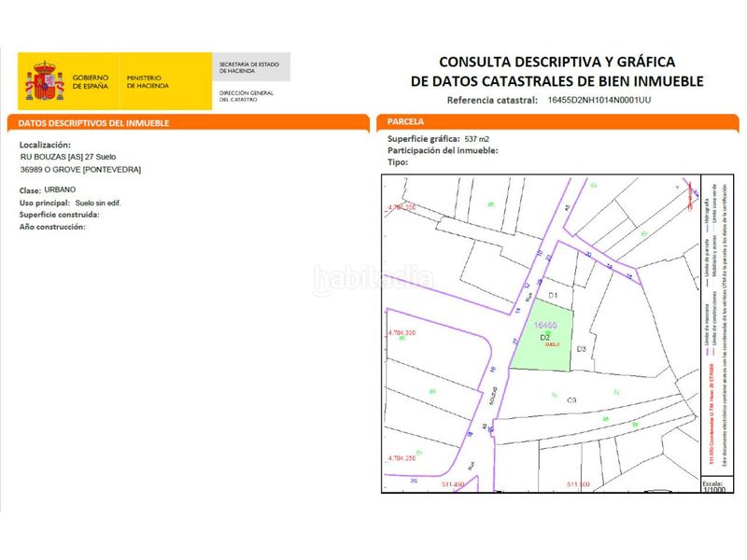Click parcel label "C9" on the map
747x560 pixels.
(x=571, y=400)
